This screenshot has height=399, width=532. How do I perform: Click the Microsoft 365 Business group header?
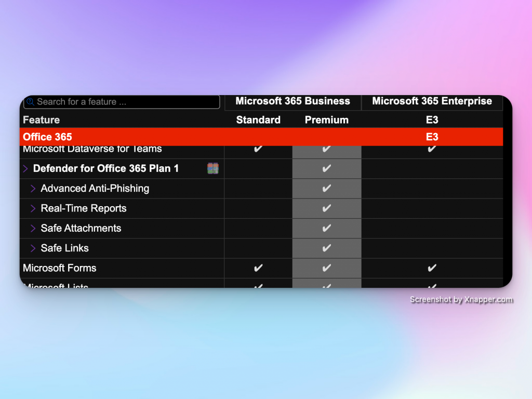[x=292, y=101]
